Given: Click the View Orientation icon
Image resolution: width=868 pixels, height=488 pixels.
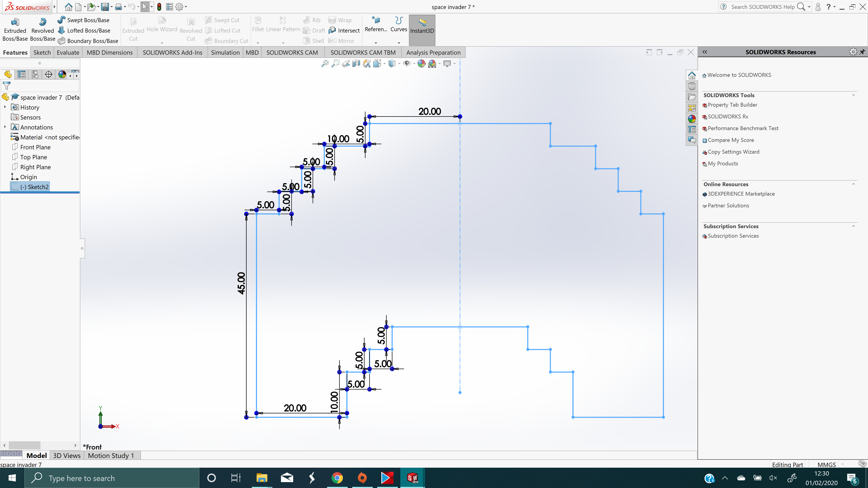Looking at the screenshot, I should (x=377, y=63).
